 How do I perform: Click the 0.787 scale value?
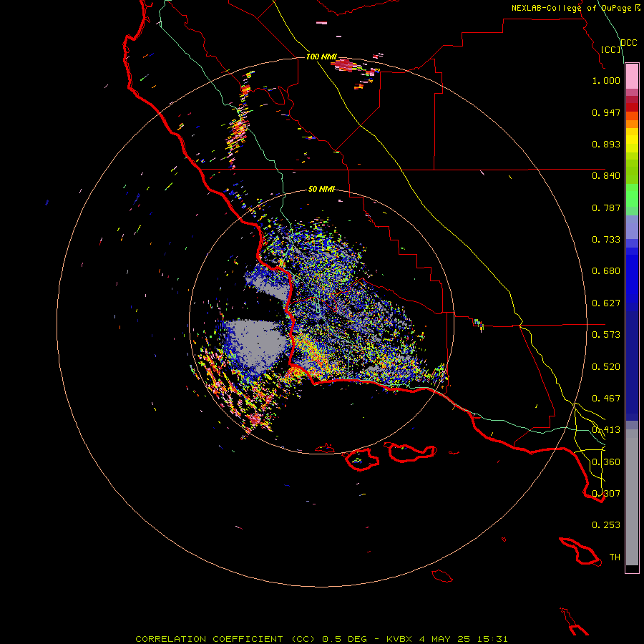pyautogui.click(x=606, y=208)
